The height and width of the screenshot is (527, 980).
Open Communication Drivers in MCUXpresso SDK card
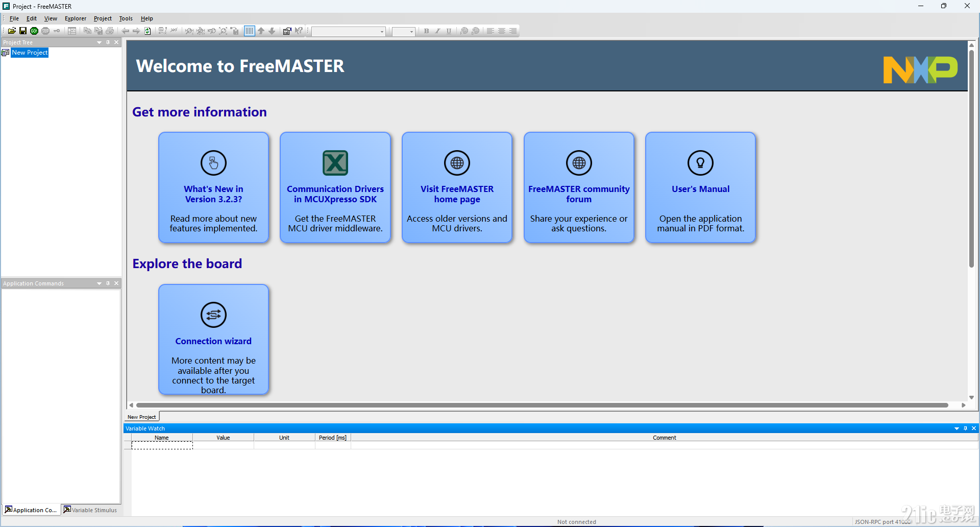click(335, 187)
